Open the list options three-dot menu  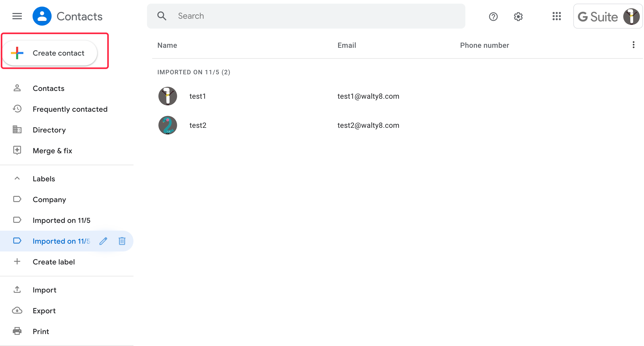tap(633, 45)
